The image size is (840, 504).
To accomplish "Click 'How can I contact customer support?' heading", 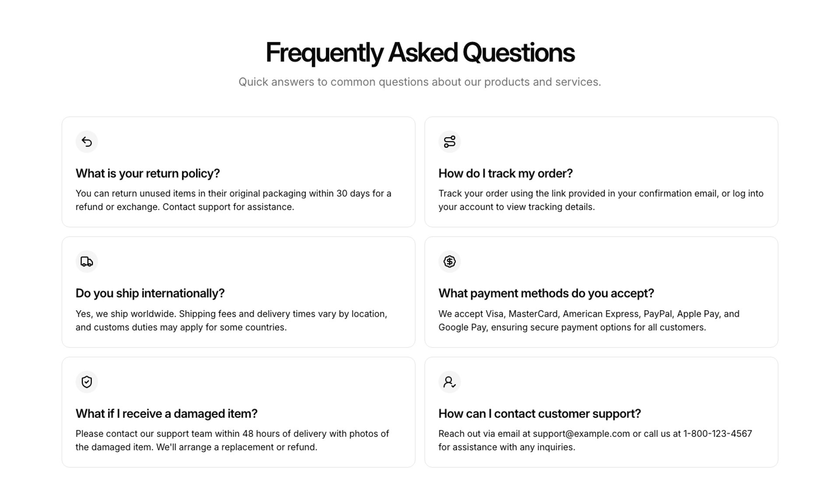I will click(x=539, y=413).
